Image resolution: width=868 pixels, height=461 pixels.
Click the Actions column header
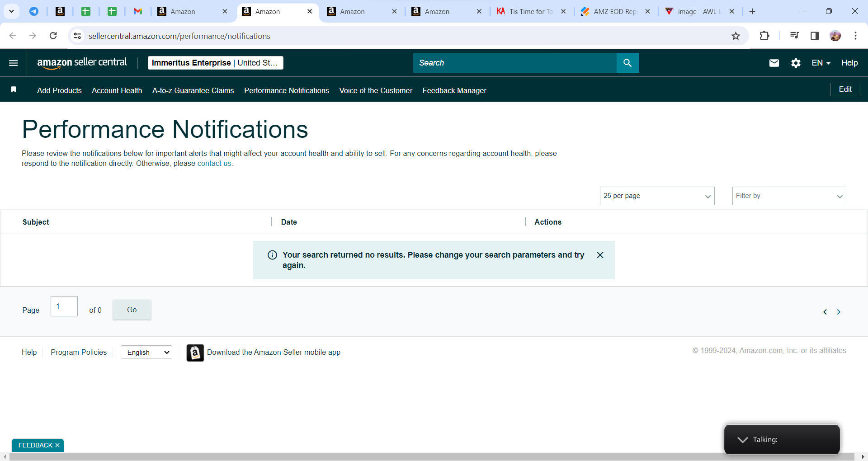tap(548, 222)
